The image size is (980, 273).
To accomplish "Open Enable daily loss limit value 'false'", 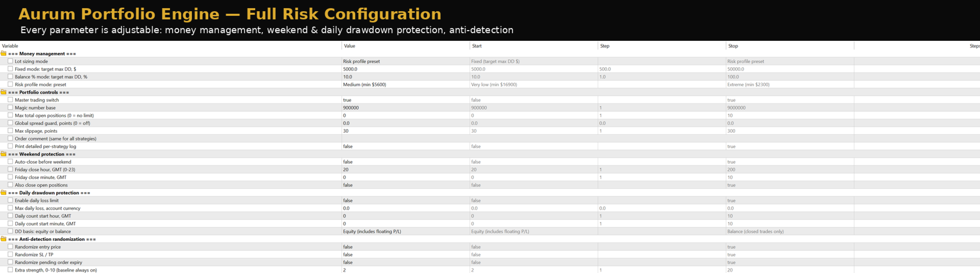I will point(406,201).
